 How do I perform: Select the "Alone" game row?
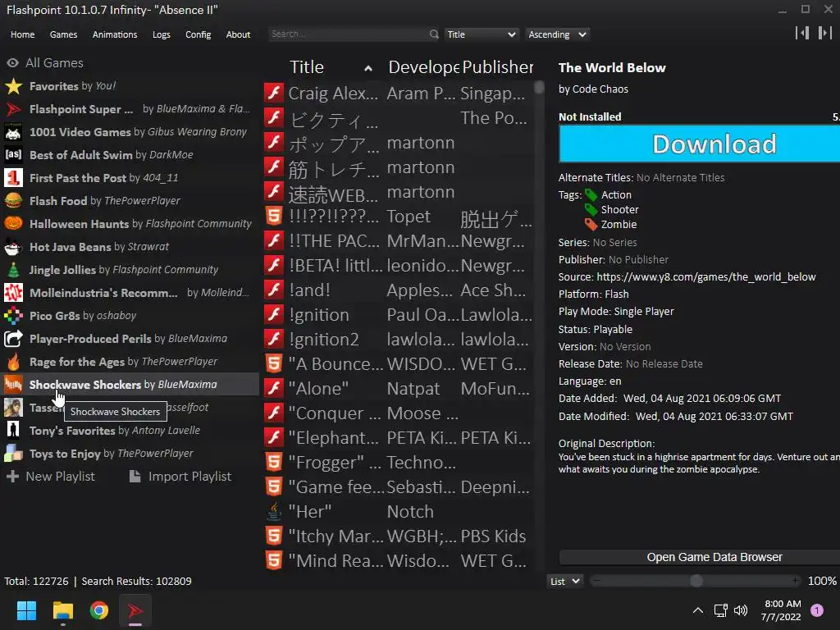point(399,388)
